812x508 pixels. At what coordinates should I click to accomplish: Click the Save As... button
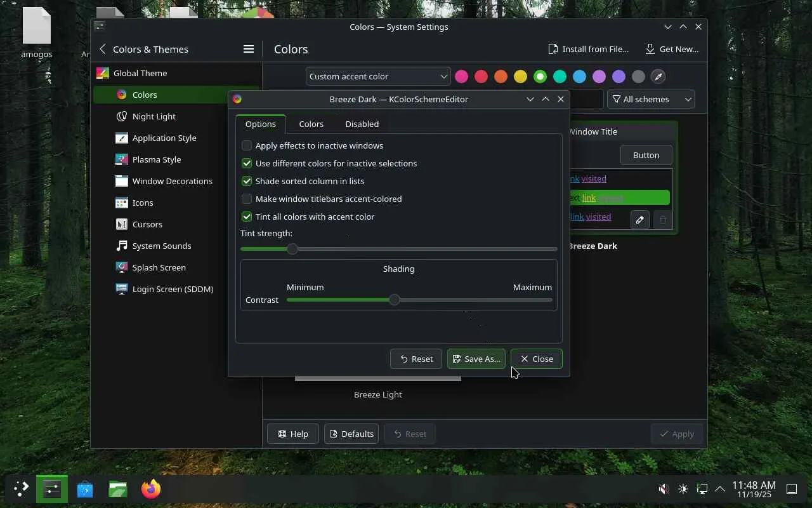point(476,359)
